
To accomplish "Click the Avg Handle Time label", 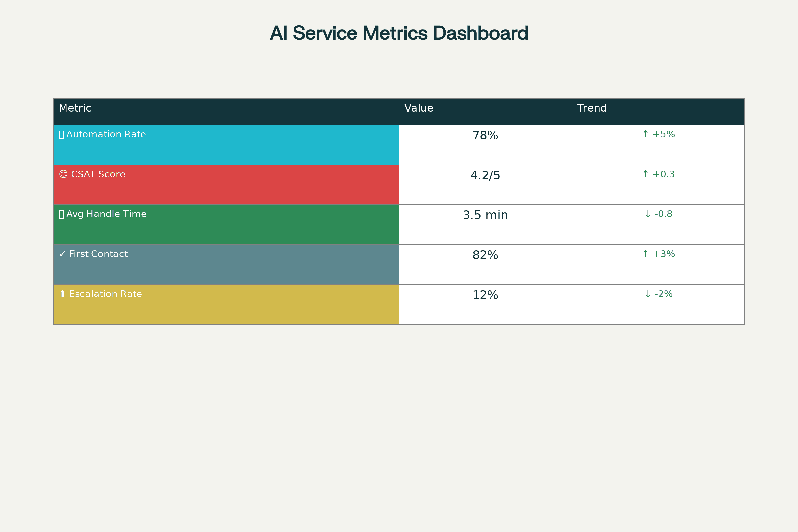I will pyautogui.click(x=106, y=214).
